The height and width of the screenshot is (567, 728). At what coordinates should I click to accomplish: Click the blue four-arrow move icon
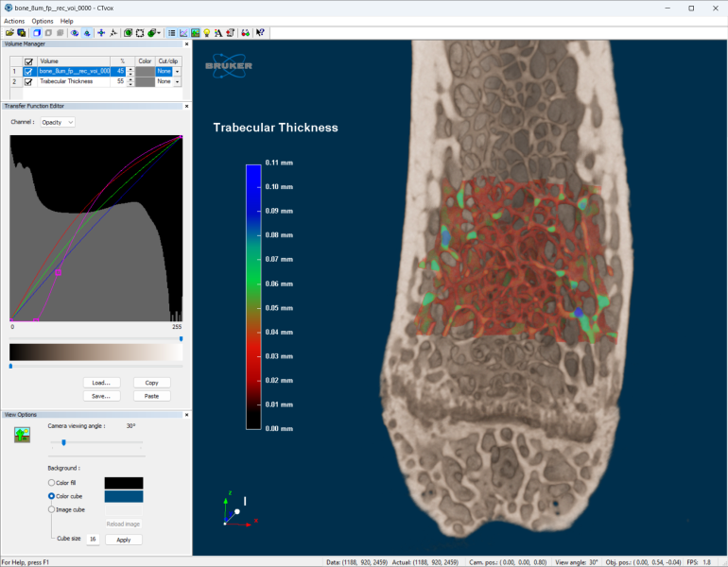coord(101,32)
